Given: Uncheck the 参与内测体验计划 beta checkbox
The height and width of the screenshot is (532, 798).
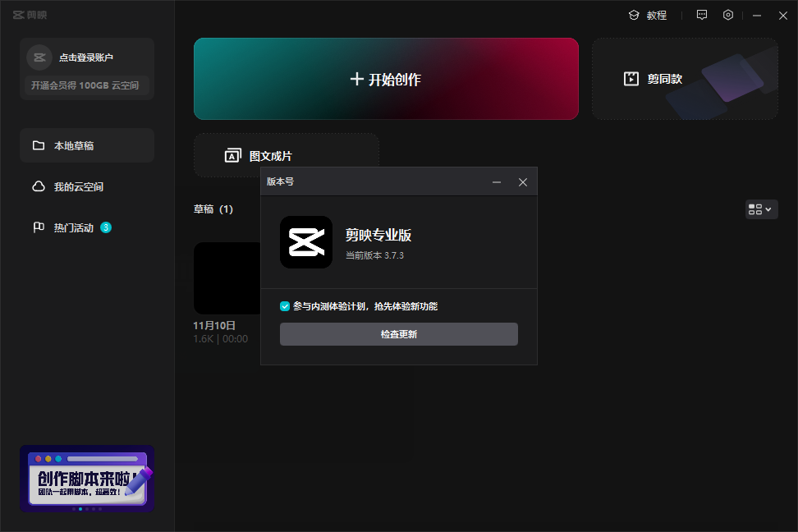Looking at the screenshot, I should [x=285, y=306].
